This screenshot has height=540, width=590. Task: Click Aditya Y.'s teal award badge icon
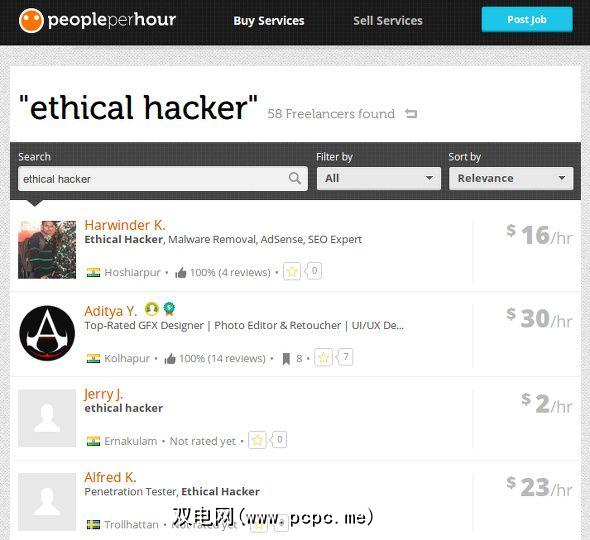[169, 309]
